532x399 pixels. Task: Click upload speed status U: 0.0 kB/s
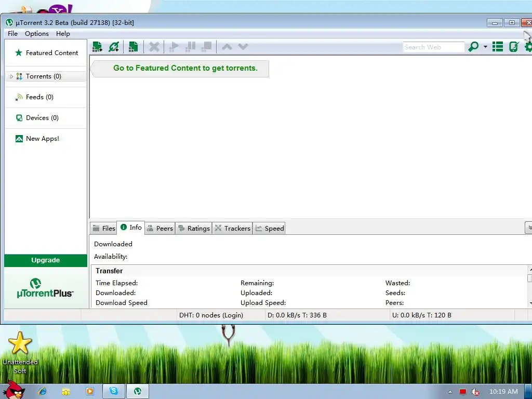tap(421, 315)
